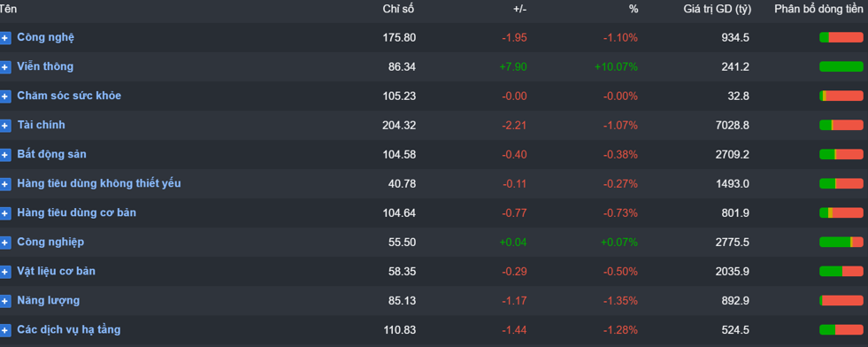This screenshot has width=868, height=347.
Task: Click plus icon beside Công nghiệp
Action: (x=5, y=243)
